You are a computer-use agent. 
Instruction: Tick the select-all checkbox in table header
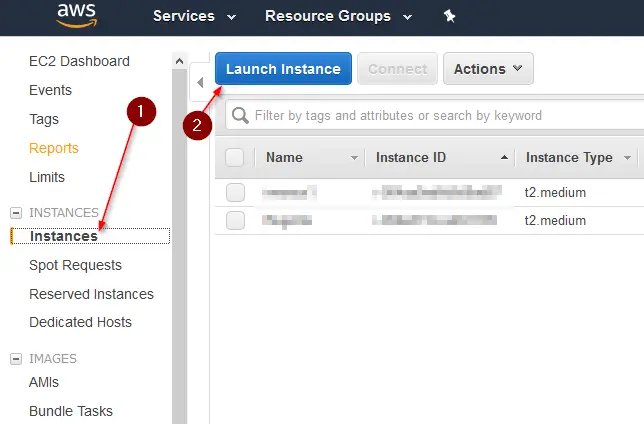235,157
